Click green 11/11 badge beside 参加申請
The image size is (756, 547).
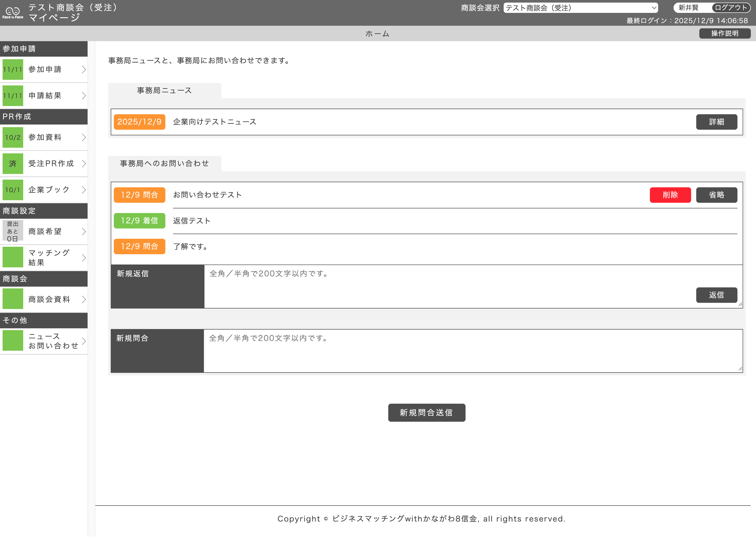click(x=13, y=69)
